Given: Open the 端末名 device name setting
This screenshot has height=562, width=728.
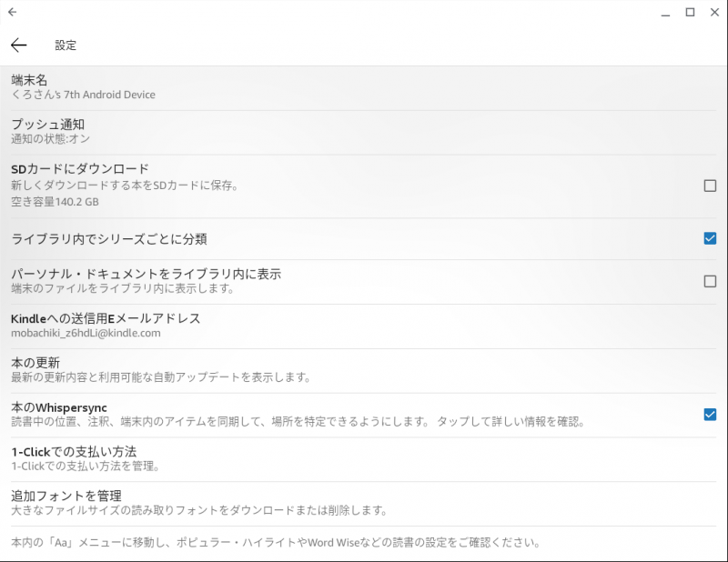Looking at the screenshot, I should (x=364, y=87).
